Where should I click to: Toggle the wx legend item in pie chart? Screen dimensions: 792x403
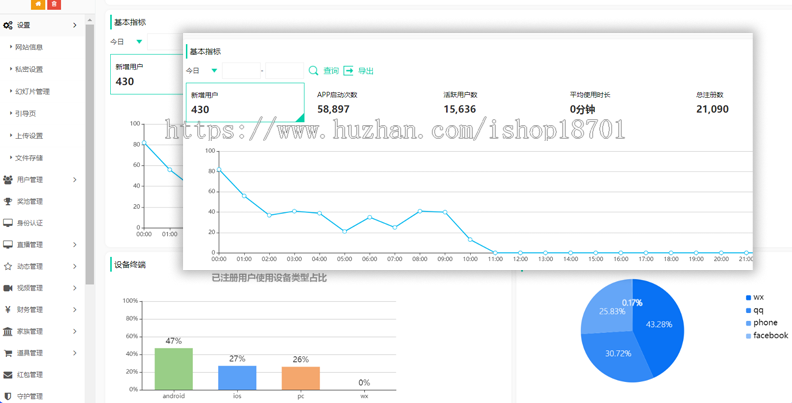755,298
